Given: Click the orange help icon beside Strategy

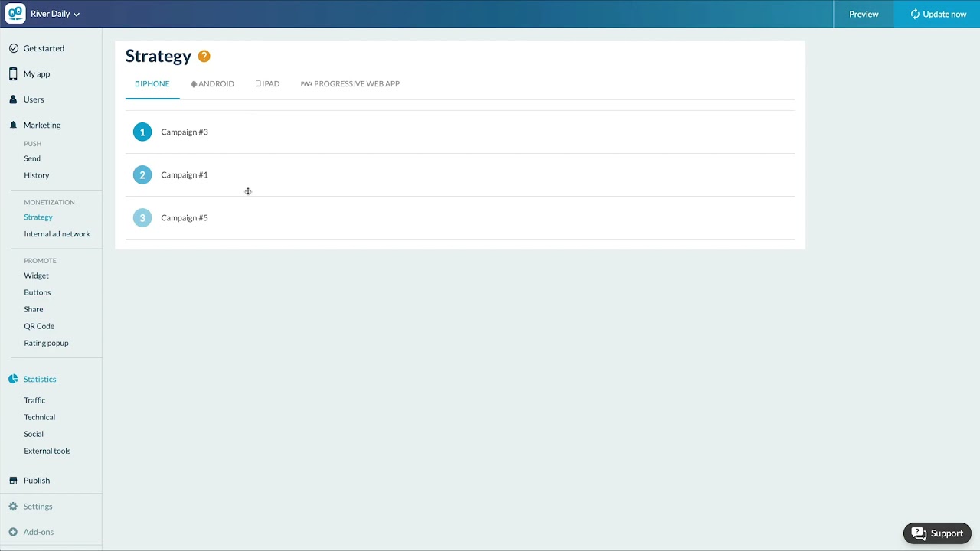Looking at the screenshot, I should 204,56.
